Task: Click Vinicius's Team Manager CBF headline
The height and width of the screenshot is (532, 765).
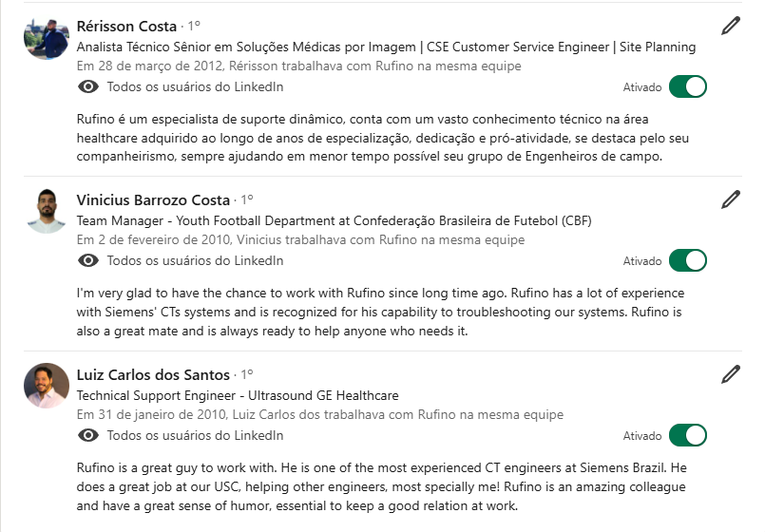Action: point(333,221)
